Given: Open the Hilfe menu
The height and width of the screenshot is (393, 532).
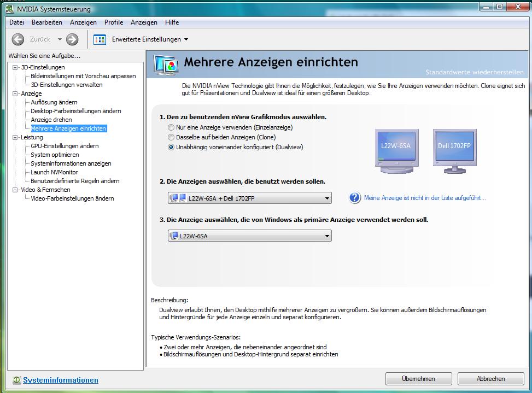Looking at the screenshot, I should pos(172,22).
